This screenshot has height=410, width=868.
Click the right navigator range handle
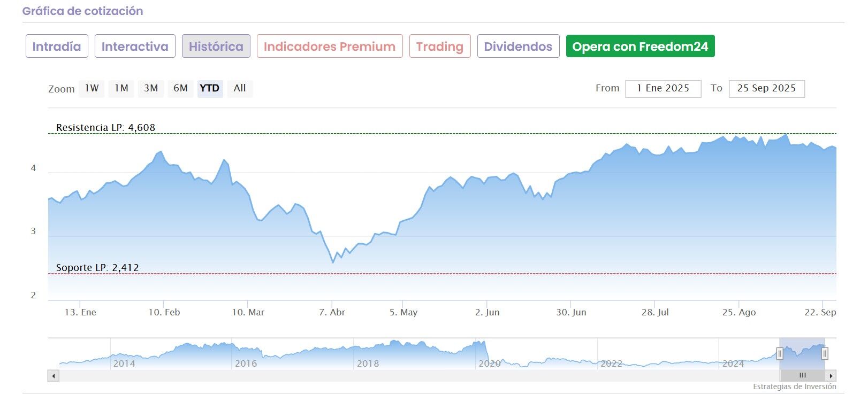tap(825, 353)
